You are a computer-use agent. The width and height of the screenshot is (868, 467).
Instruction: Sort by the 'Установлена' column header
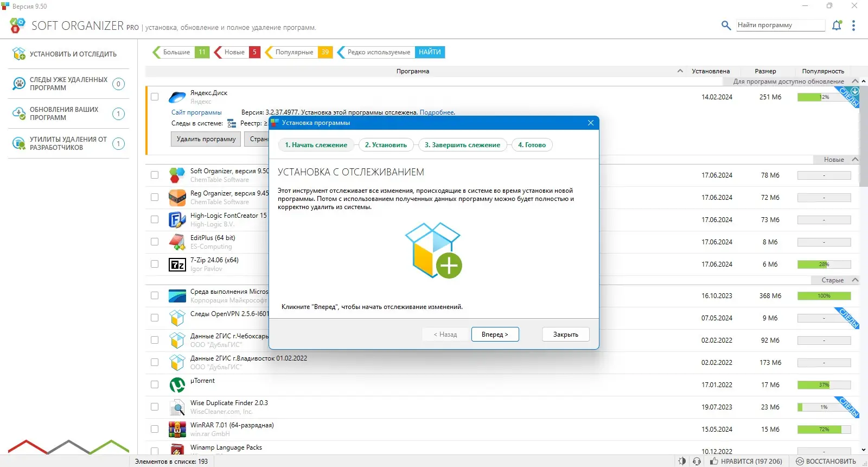pyautogui.click(x=711, y=71)
